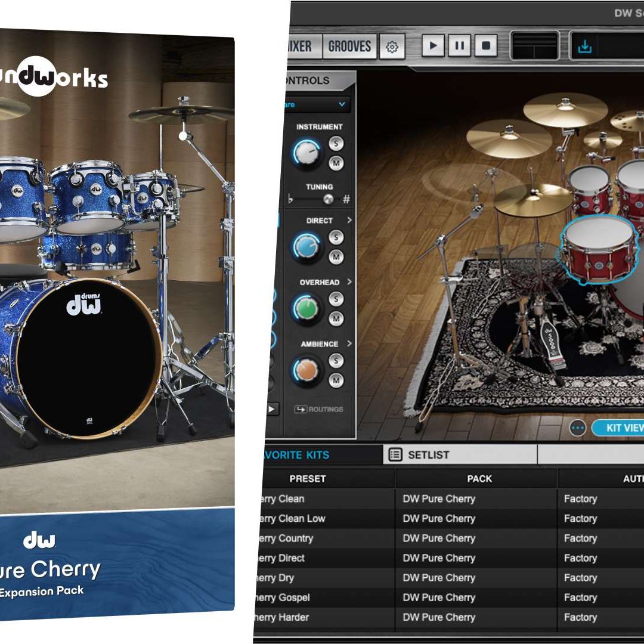Expand the Direct section arrow
644x644 pixels.
tap(349, 220)
